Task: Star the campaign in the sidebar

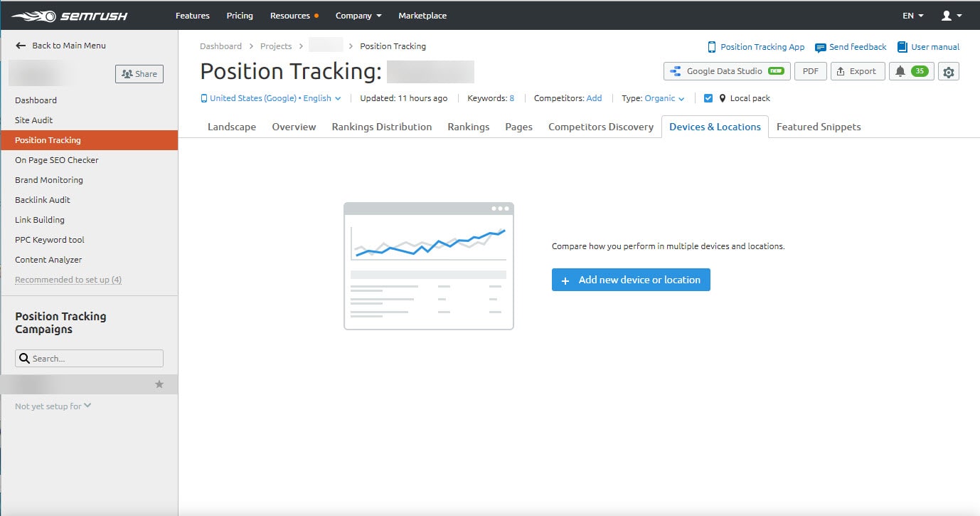Action: point(160,383)
